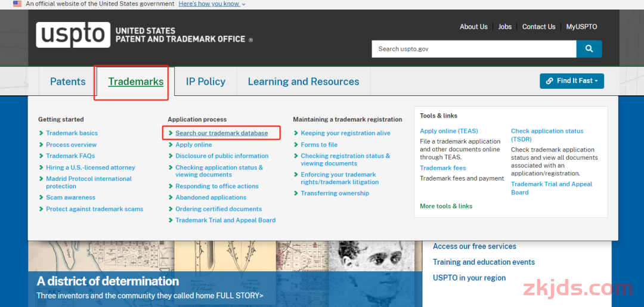This screenshot has width=644, height=307.
Task: Expand "Here's how you know" disclosure
Action: pos(212,4)
